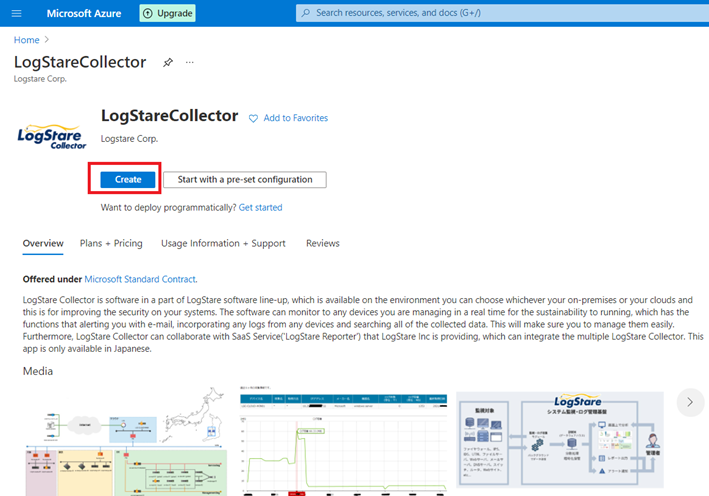The height and width of the screenshot is (496, 709).
Task: Click the Upgrade button
Action: coord(167,13)
